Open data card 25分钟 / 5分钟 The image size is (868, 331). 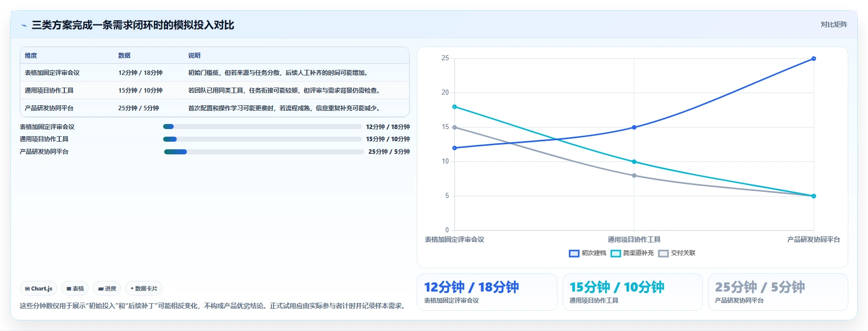(778, 292)
